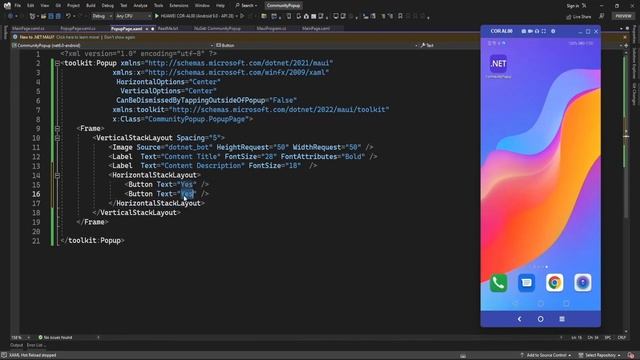Start without debugging using outlined play icon
The height and width of the screenshot is (360, 640).
point(242,16)
